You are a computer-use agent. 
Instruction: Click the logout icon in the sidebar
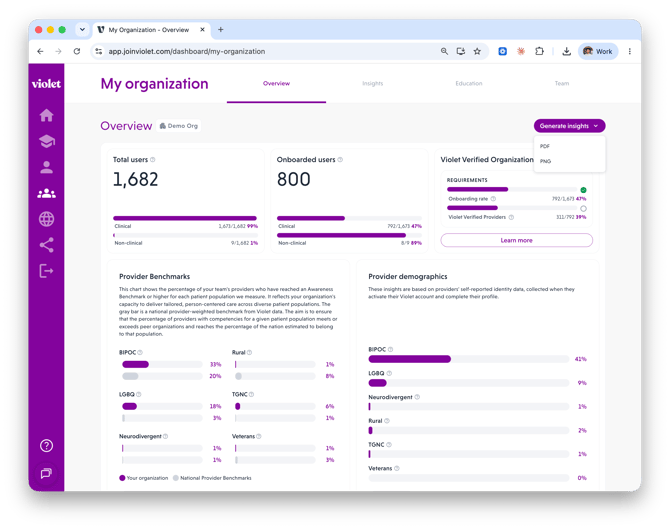click(47, 271)
